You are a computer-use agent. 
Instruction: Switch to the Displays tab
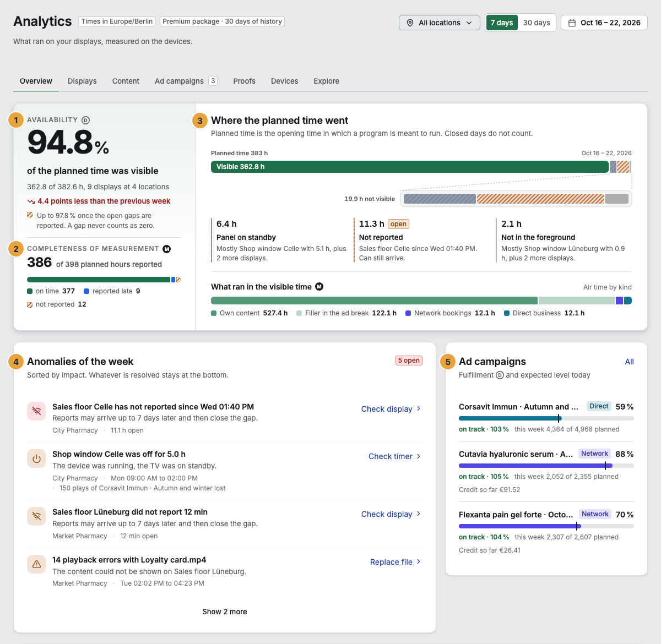[82, 81]
